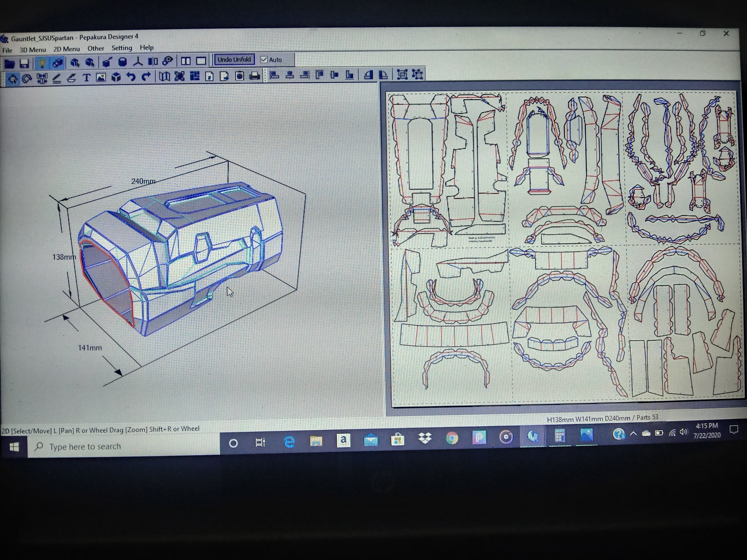
Task: Click the 138mm dimension label
Action: 64,257
